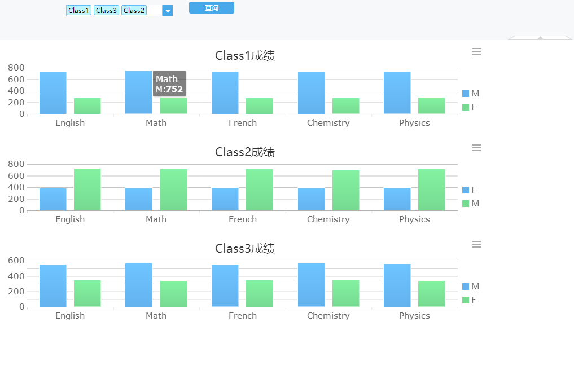Viewport: 574px width, 392px height.
Task: Click the 查询 query button
Action: coord(212,8)
